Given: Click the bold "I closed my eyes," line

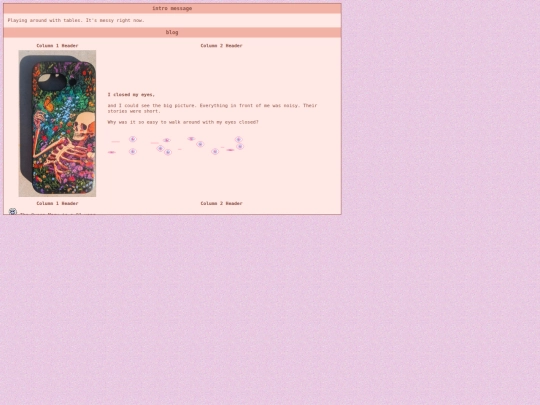Looking at the screenshot, I should [131, 94].
